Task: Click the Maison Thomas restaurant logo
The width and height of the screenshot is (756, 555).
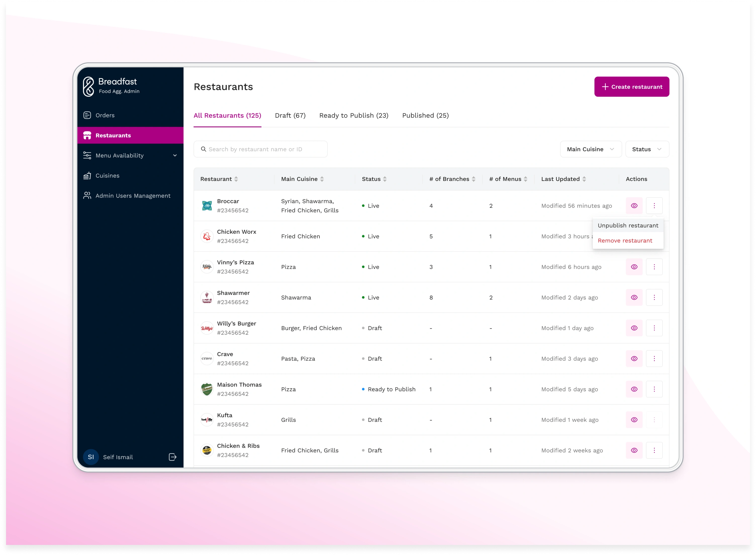Action: [207, 389]
